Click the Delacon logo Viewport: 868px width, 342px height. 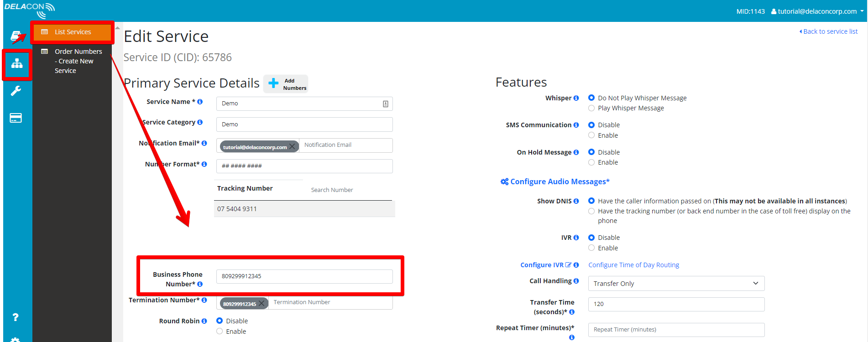(x=30, y=10)
